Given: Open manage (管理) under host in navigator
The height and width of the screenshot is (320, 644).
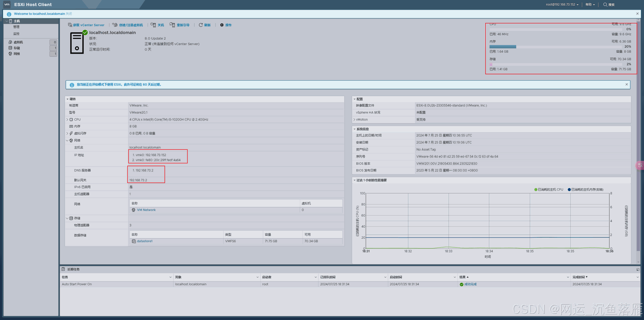Looking at the screenshot, I should pyautogui.click(x=16, y=27).
